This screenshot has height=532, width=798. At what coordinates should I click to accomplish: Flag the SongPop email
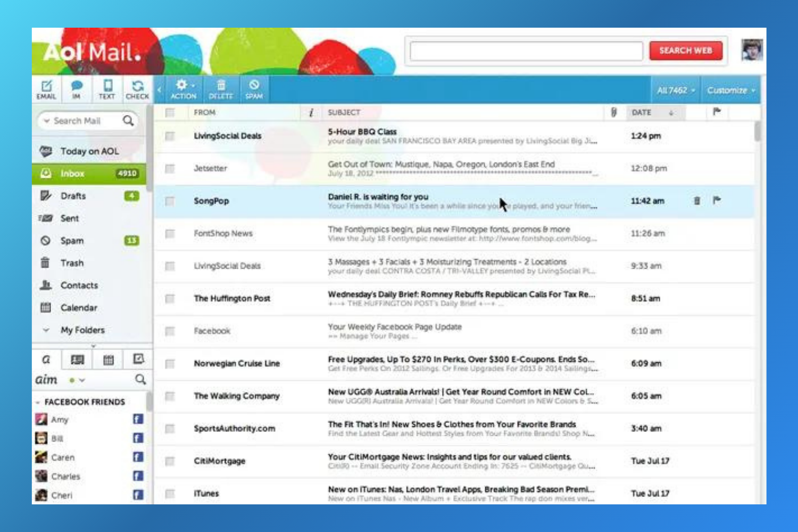717,200
